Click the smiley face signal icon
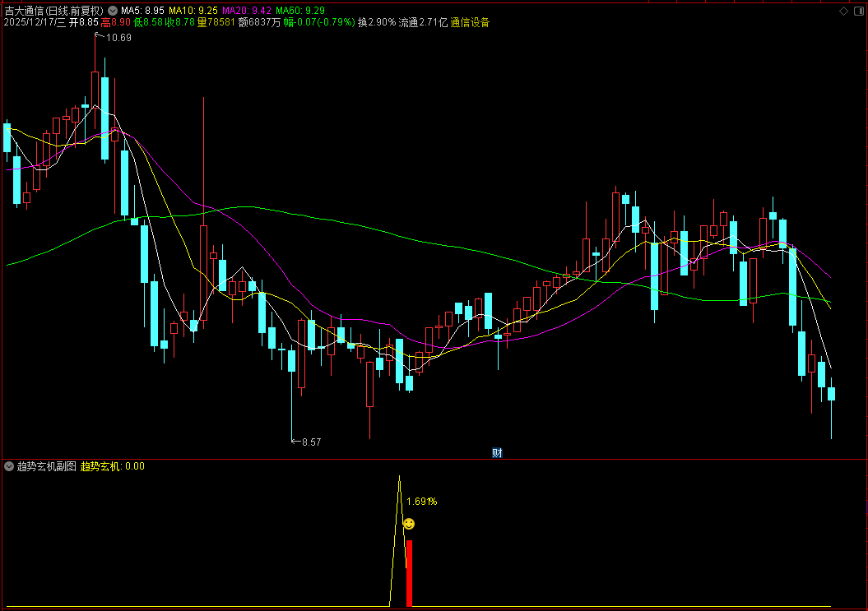The height and width of the screenshot is (611, 868). (409, 524)
